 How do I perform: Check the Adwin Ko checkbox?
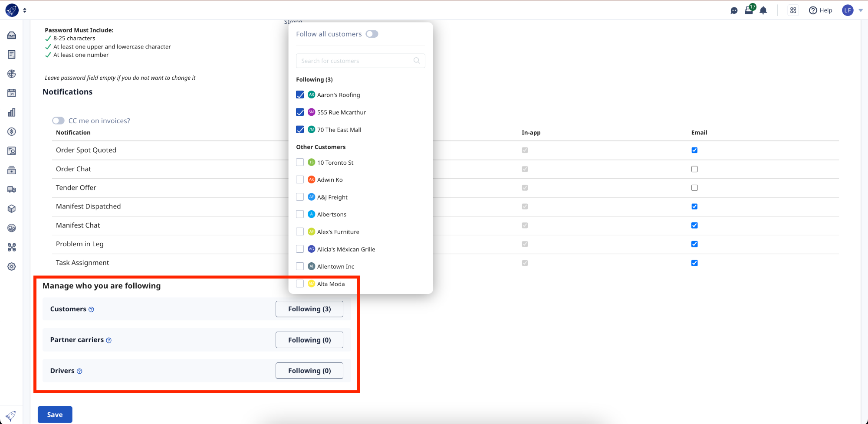(x=300, y=179)
